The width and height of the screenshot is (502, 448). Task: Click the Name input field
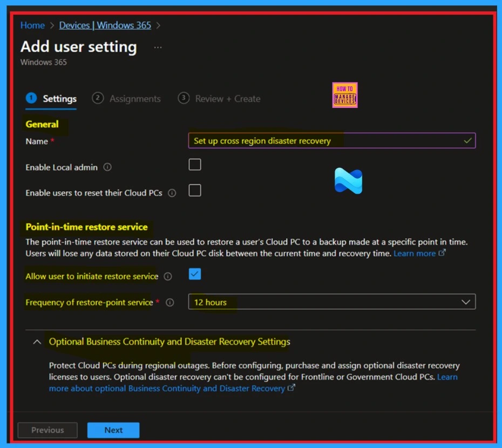click(x=331, y=140)
